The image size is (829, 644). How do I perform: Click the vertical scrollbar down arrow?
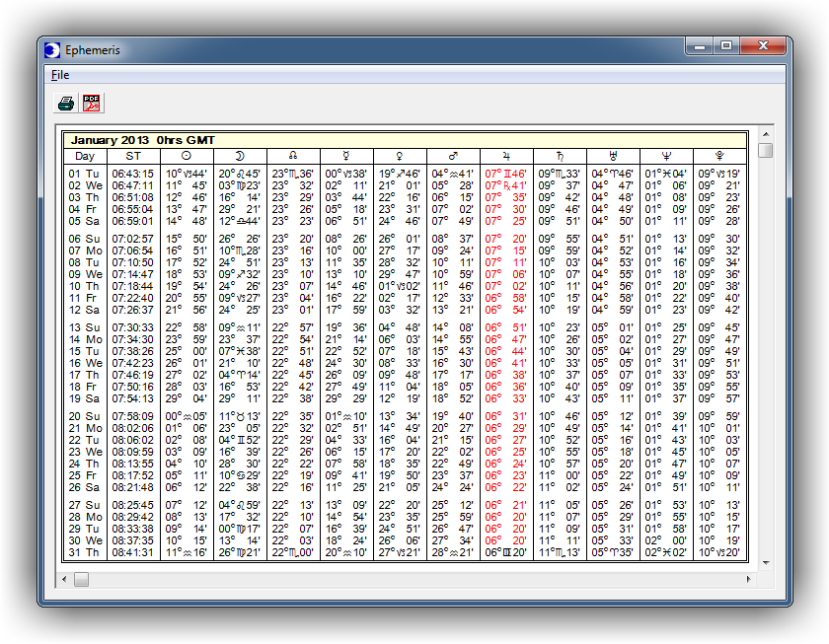pyautogui.click(x=766, y=563)
